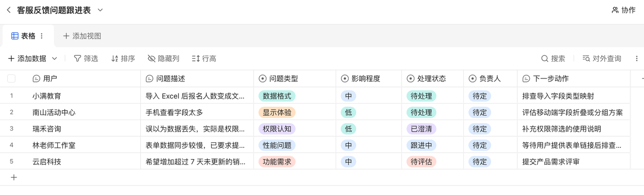
Task: Click the 林老师工作室 user cell
Action: [84, 145]
